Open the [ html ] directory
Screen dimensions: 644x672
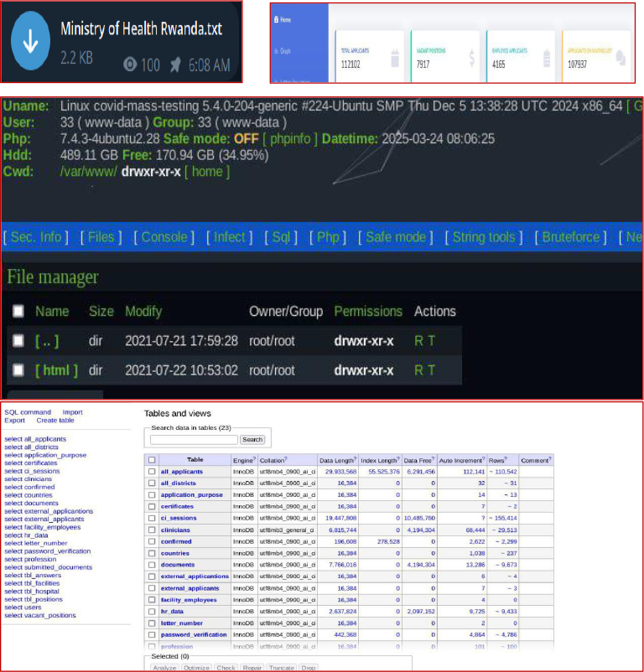tap(56, 370)
